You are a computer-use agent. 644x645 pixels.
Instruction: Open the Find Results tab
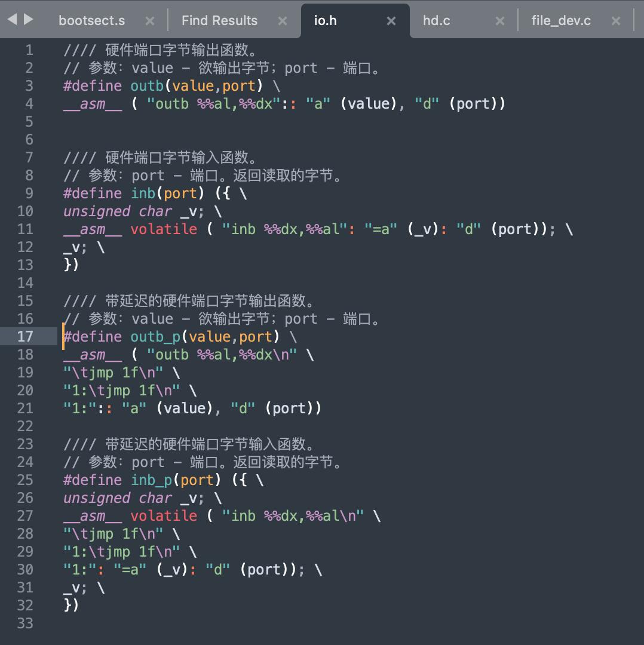pos(219,20)
